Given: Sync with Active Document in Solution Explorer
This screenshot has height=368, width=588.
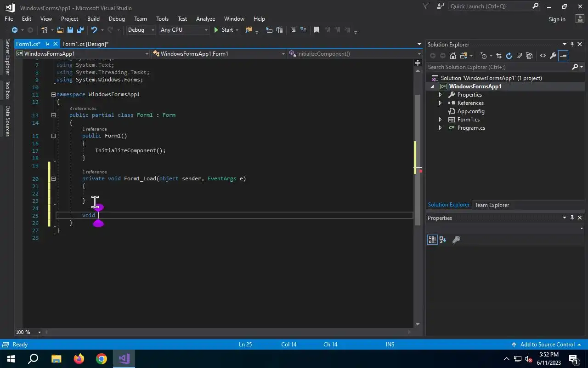Looking at the screenshot, I should coord(499,56).
